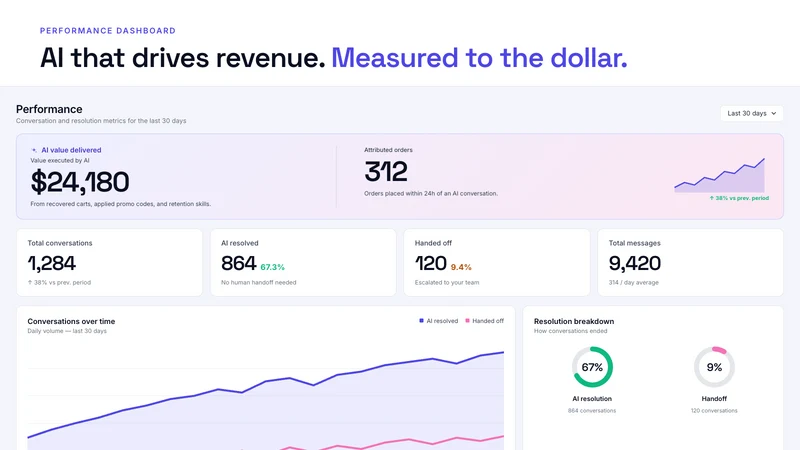800x450 pixels.
Task: Click the Resolution breakdown heading
Action: (x=573, y=321)
